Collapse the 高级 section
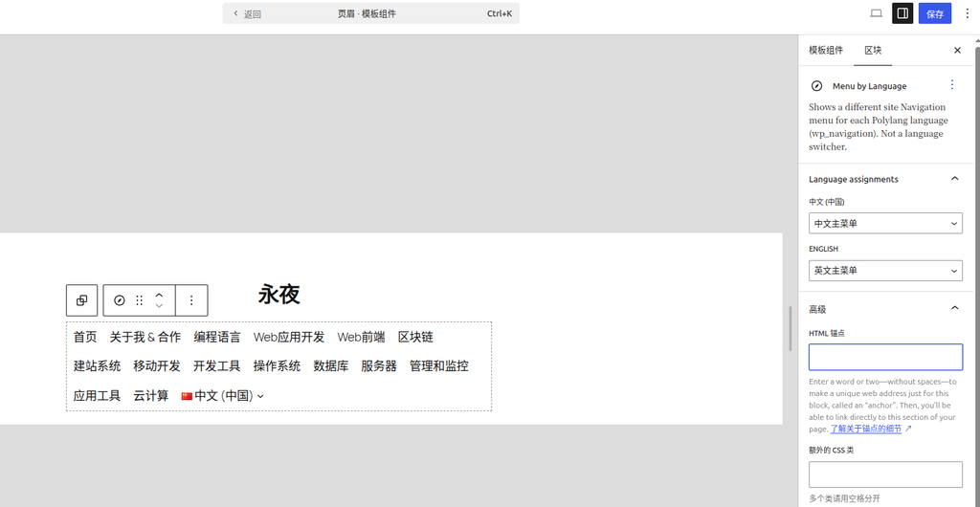 coord(954,308)
